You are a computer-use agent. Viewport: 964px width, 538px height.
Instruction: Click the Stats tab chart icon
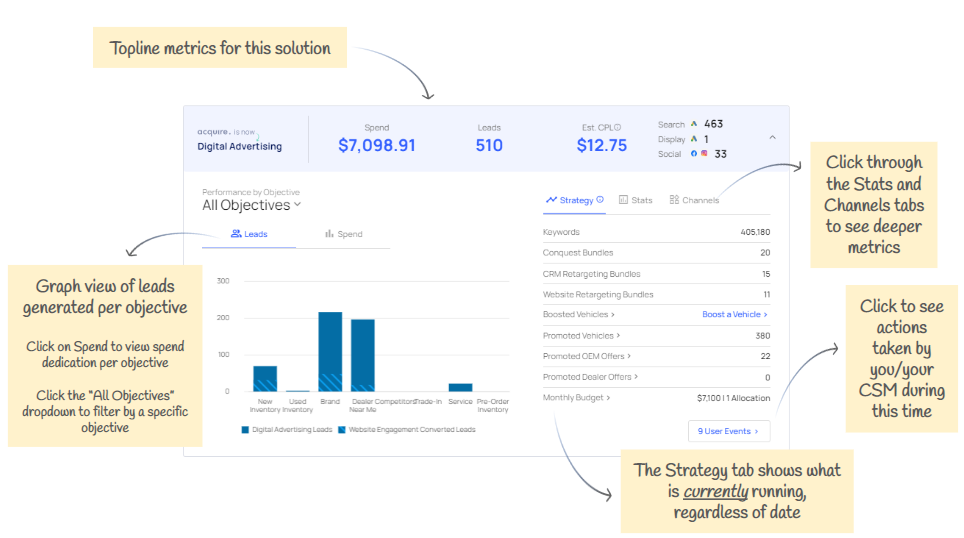[x=623, y=200]
